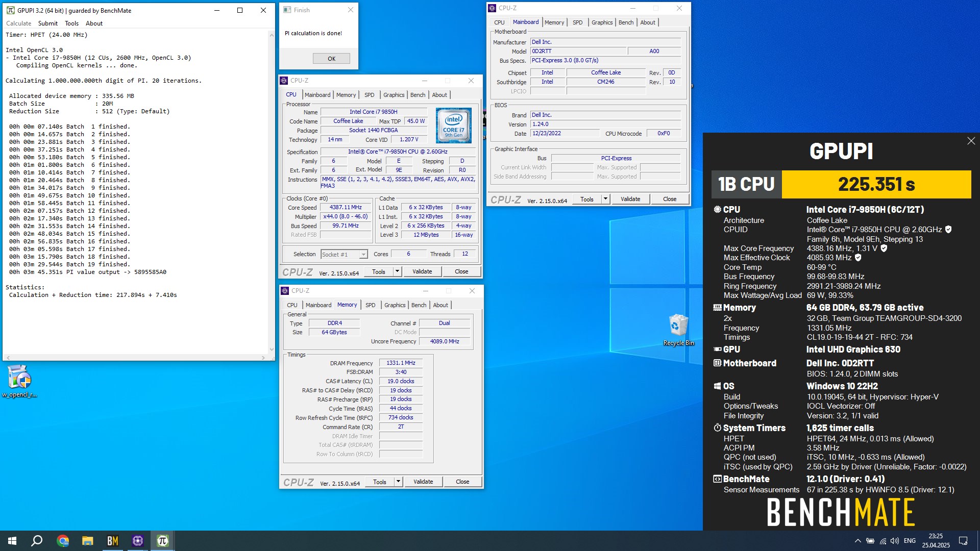This screenshot has height=551, width=980.
Task: Select w_opencl_r desktop installer icon
Action: [19, 381]
